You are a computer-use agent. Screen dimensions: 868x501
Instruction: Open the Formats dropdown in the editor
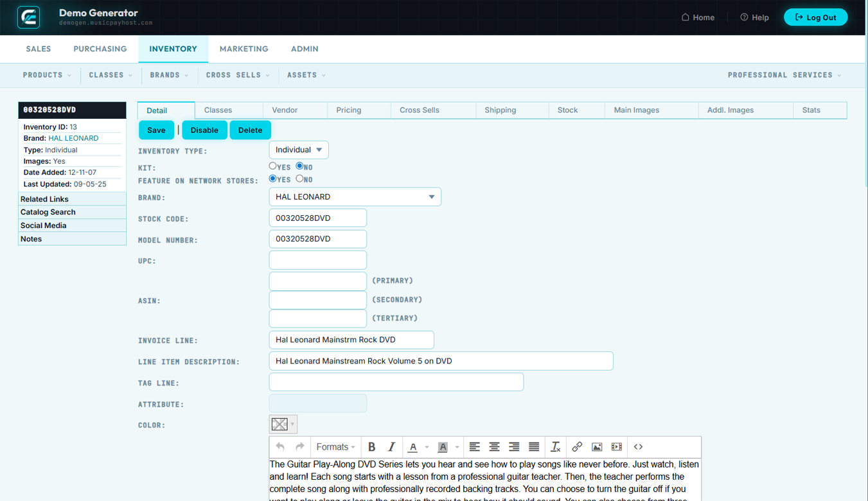(x=335, y=447)
